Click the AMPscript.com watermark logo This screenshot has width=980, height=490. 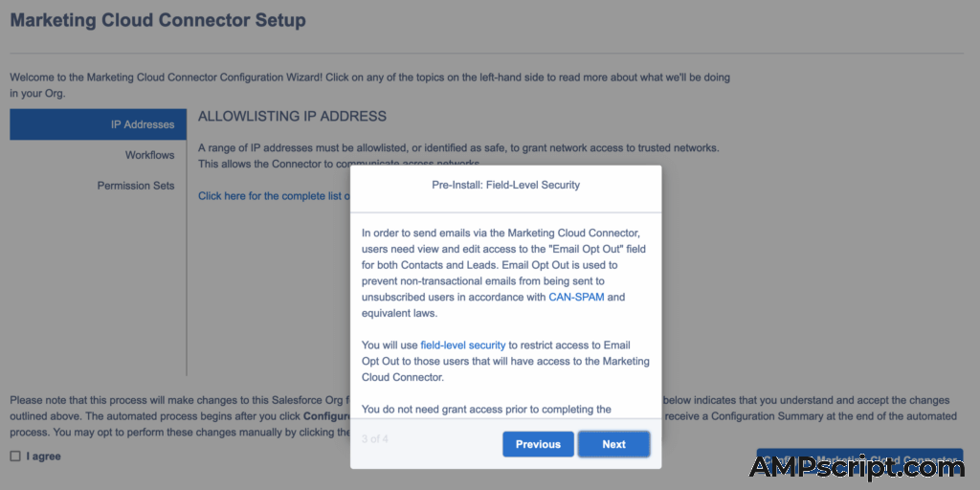click(x=857, y=467)
